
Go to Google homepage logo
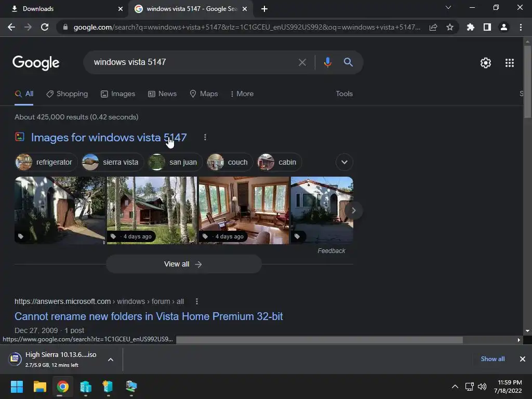[36, 63]
